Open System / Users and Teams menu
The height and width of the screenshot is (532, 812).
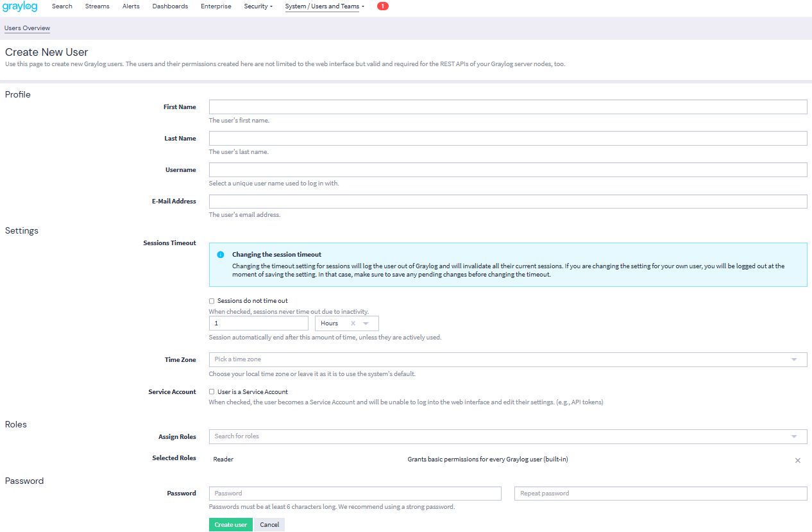coord(324,6)
